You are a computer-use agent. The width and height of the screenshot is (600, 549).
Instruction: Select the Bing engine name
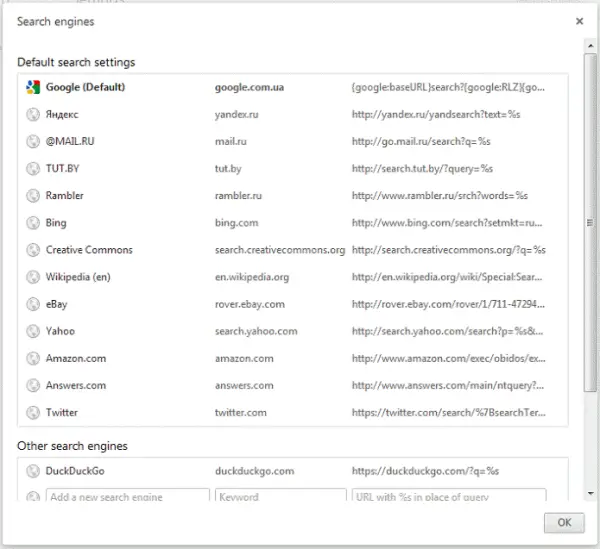point(56,223)
